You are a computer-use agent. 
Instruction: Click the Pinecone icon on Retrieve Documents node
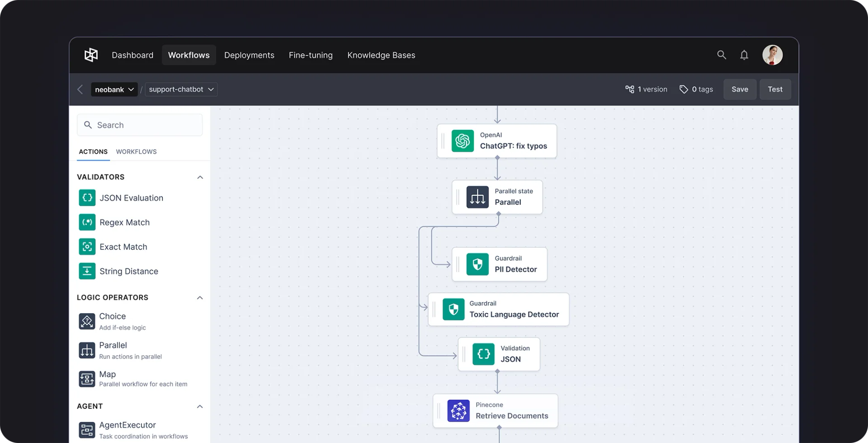pyautogui.click(x=459, y=410)
